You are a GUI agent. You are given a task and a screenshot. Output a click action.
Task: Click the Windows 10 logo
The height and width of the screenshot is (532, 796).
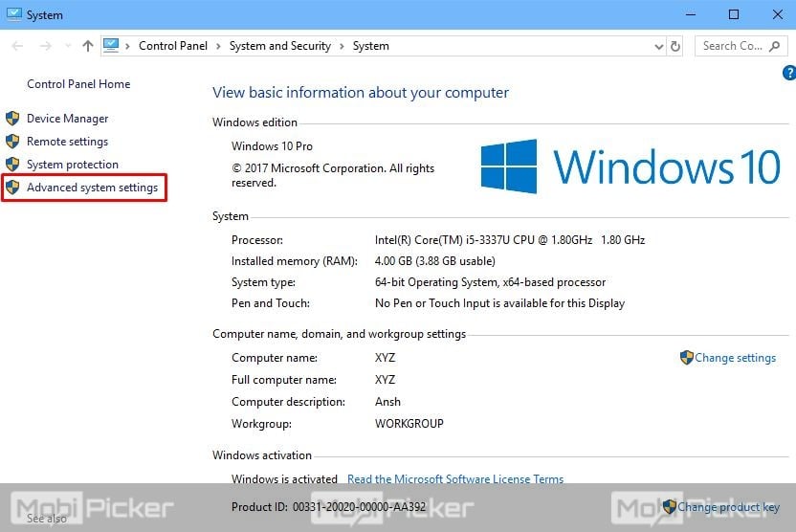tap(630, 166)
